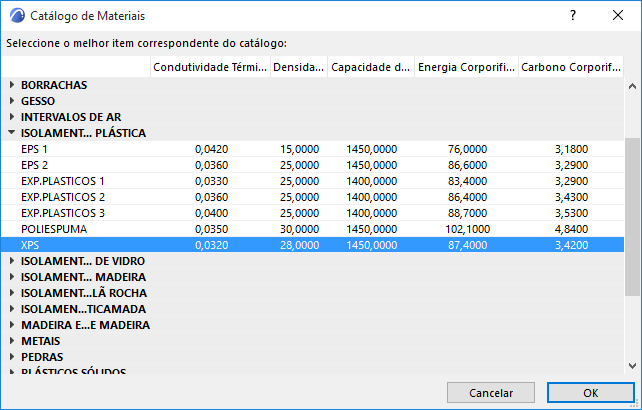Click EXP.PLASTICOS 2 carbon value 3,4300
The width and height of the screenshot is (642, 410).
pyautogui.click(x=572, y=197)
